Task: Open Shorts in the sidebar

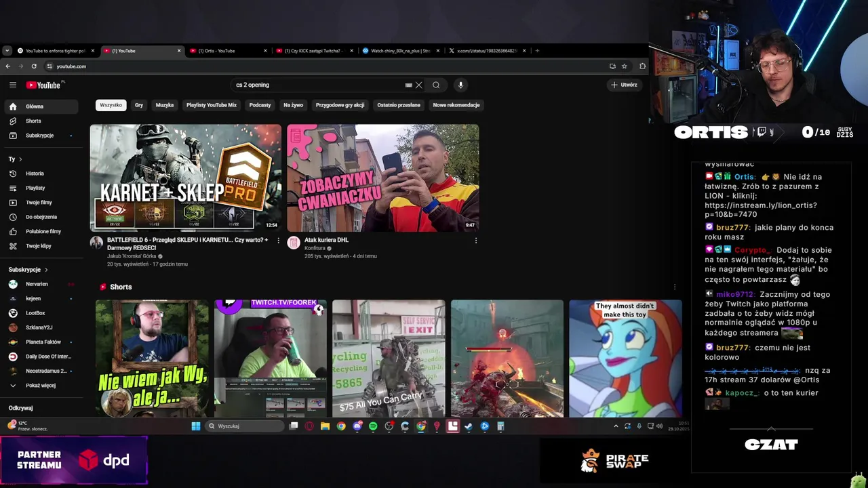Action: [x=41, y=121]
